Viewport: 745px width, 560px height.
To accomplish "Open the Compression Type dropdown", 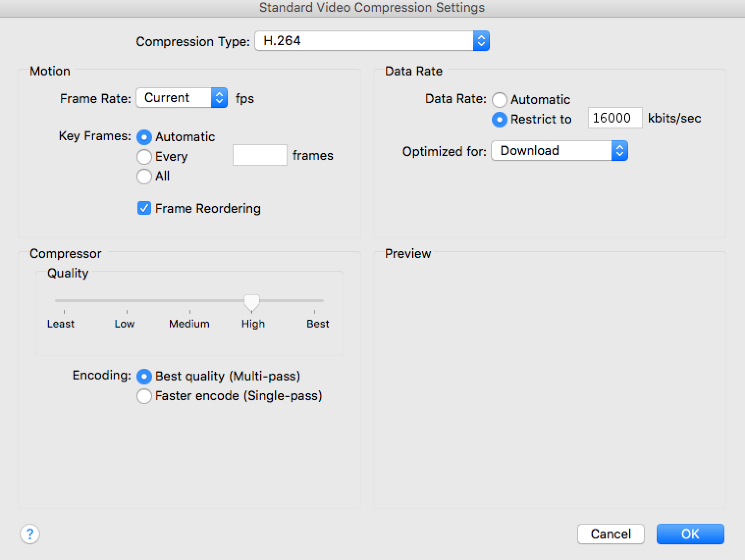I will (372, 41).
